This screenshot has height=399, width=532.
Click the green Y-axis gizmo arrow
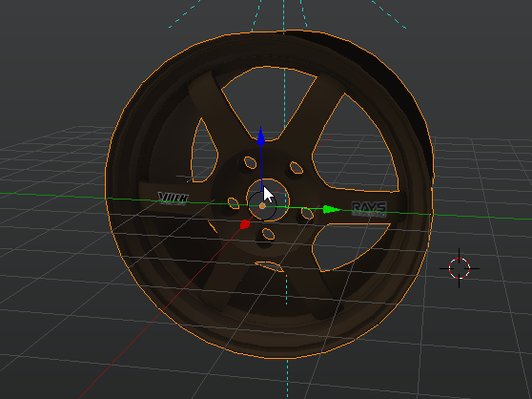point(332,209)
